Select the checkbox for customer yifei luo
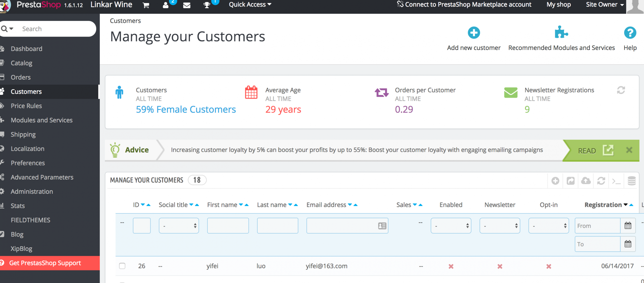 [122, 266]
